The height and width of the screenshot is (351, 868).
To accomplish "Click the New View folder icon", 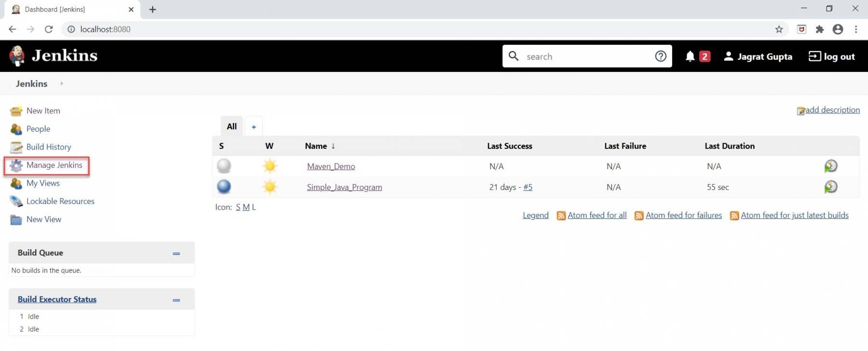I will click(16, 220).
